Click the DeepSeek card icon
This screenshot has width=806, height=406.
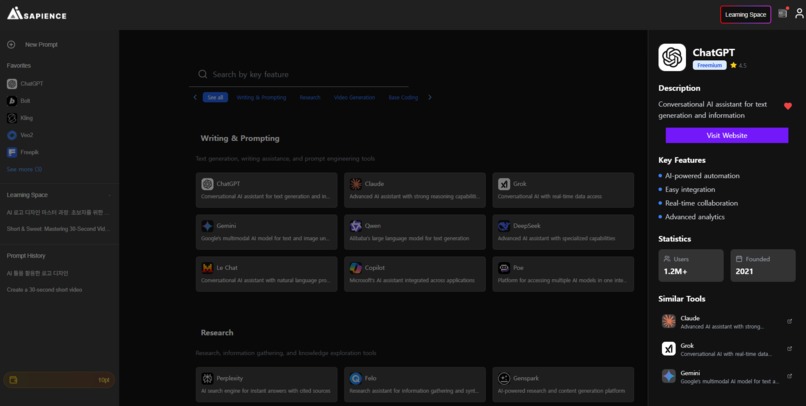(x=504, y=226)
